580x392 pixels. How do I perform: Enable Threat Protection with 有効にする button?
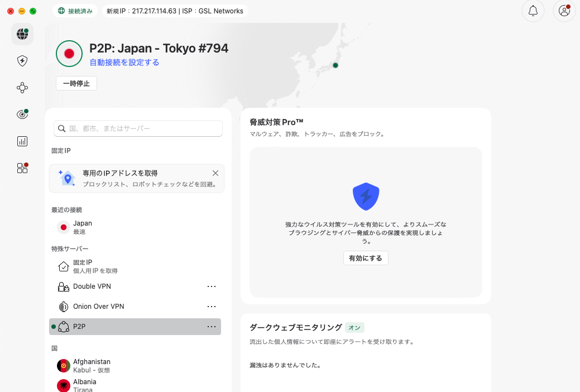pos(366,258)
